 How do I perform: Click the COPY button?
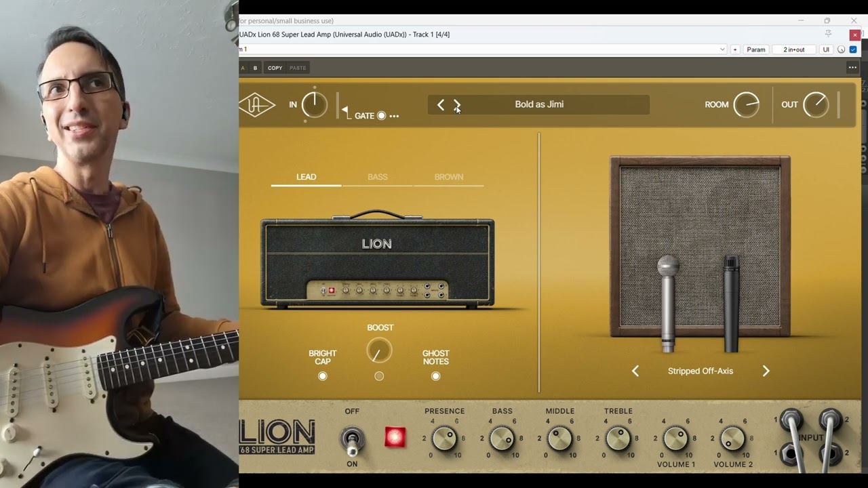click(x=275, y=68)
